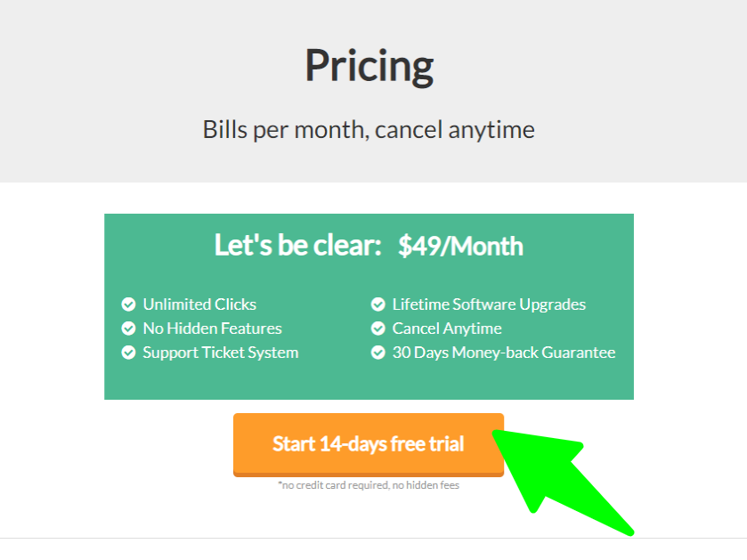747x560 pixels.
Task: Click the orange free trial button
Action: [369, 444]
